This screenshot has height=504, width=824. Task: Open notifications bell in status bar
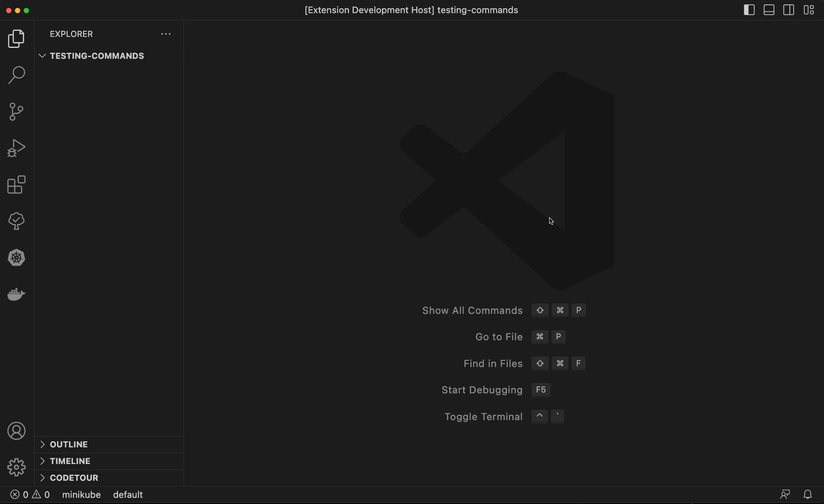(807, 495)
